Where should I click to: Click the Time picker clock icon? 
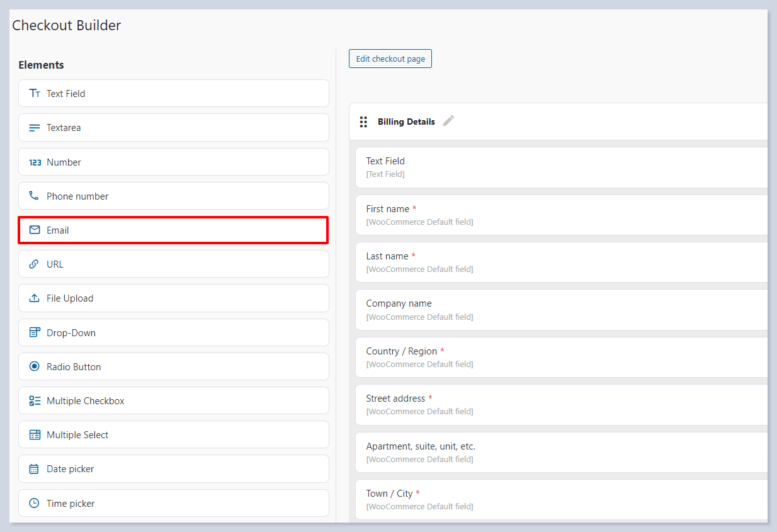[35, 503]
